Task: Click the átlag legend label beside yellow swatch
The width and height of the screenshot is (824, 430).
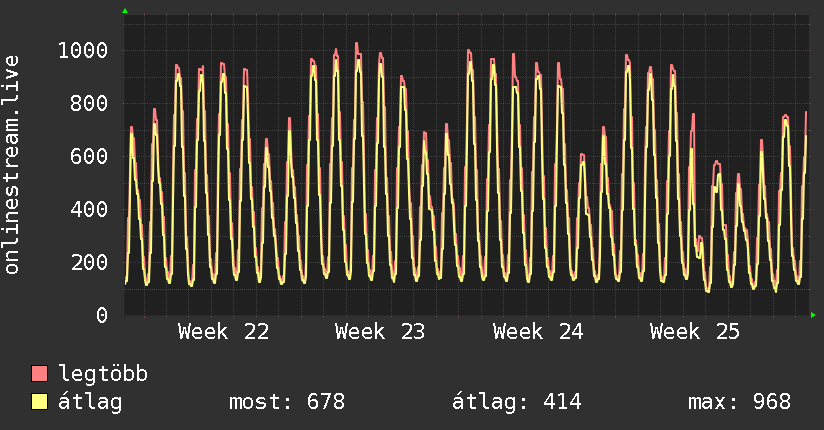Action: 90,402
